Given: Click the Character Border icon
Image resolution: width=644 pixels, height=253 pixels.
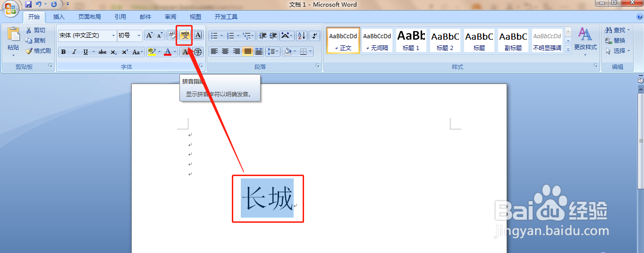Looking at the screenshot, I should [198, 35].
